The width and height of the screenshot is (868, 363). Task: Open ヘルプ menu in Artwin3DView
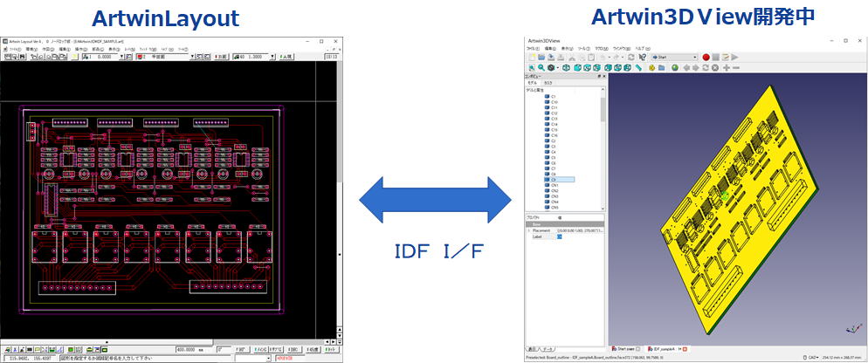643,49
